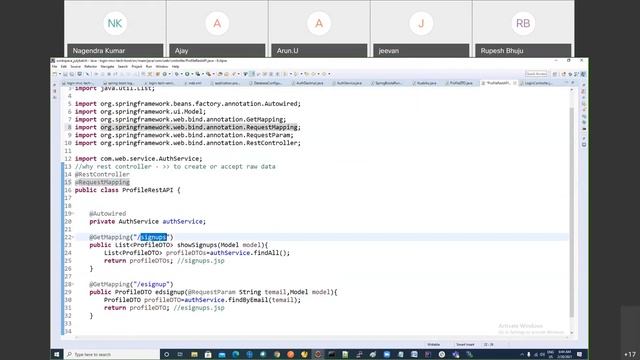Click the import RequestParam line
Image resolution: width=640 pixels, height=360 pixels.
pos(184,135)
